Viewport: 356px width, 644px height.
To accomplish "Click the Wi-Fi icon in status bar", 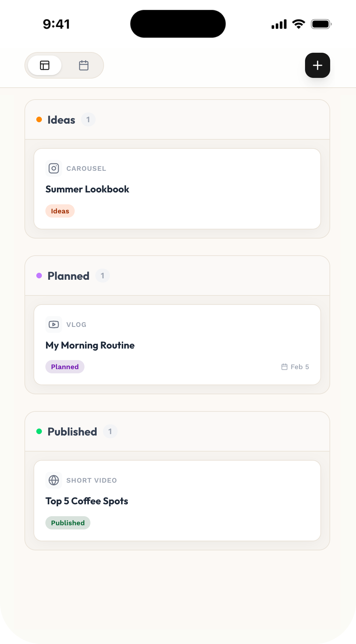I will (298, 24).
